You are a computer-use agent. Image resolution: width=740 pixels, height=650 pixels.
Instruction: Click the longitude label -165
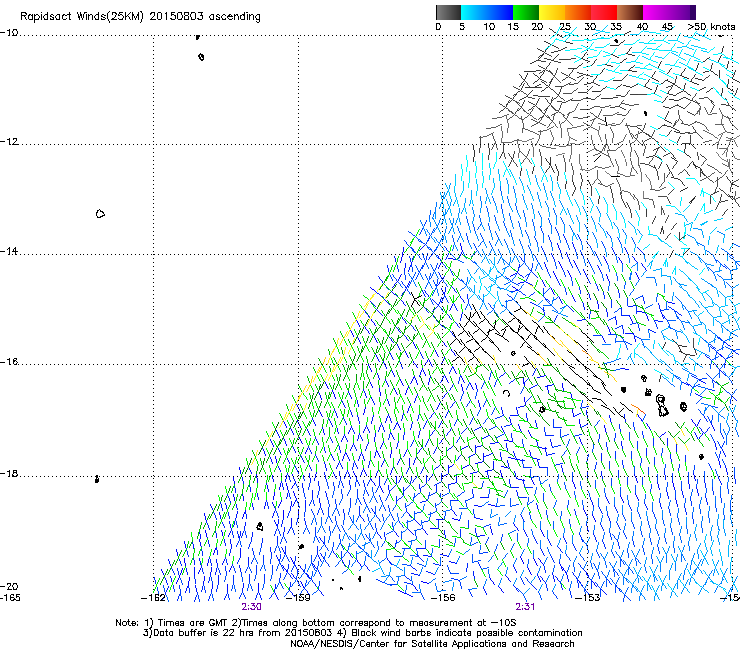10,598
